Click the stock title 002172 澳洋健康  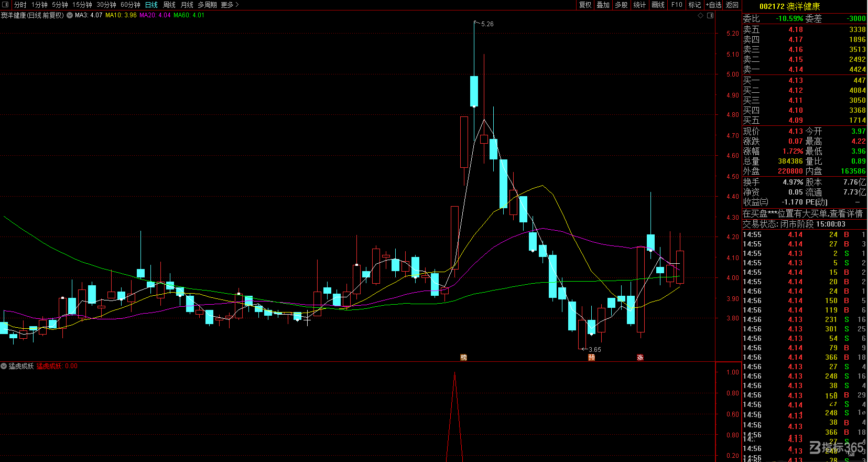tap(789, 6)
